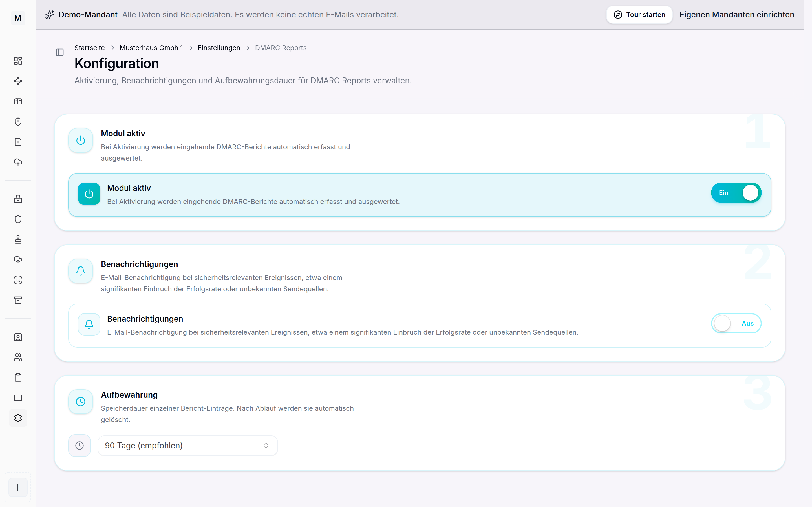812x507 pixels.
Task: Click the archive box sidebar icon
Action: pyautogui.click(x=18, y=300)
